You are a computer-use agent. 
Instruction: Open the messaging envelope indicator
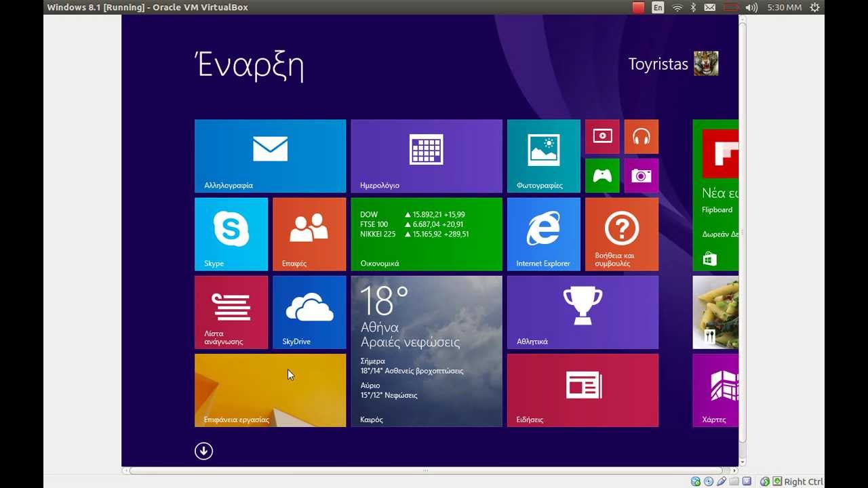(710, 7)
